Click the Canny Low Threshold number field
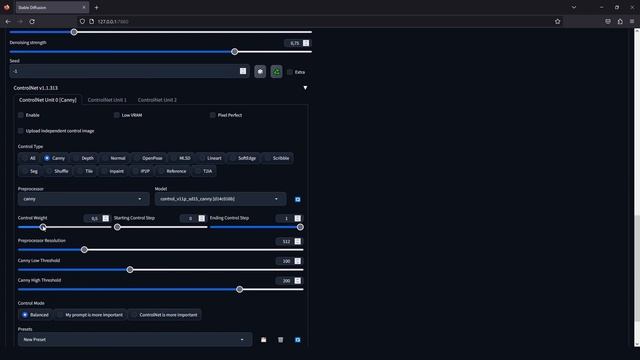Viewport: 640px width, 360px height. coord(289,261)
